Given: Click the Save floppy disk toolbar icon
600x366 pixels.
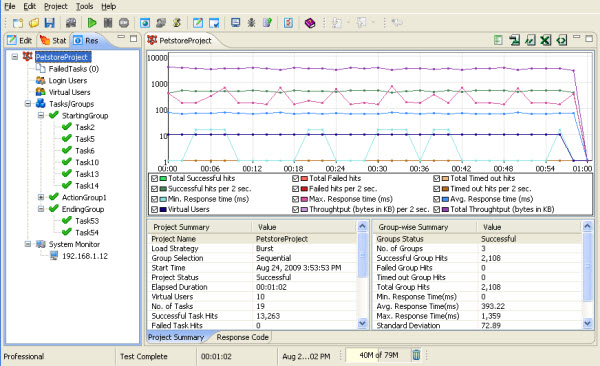Looking at the screenshot, I should pos(49,23).
